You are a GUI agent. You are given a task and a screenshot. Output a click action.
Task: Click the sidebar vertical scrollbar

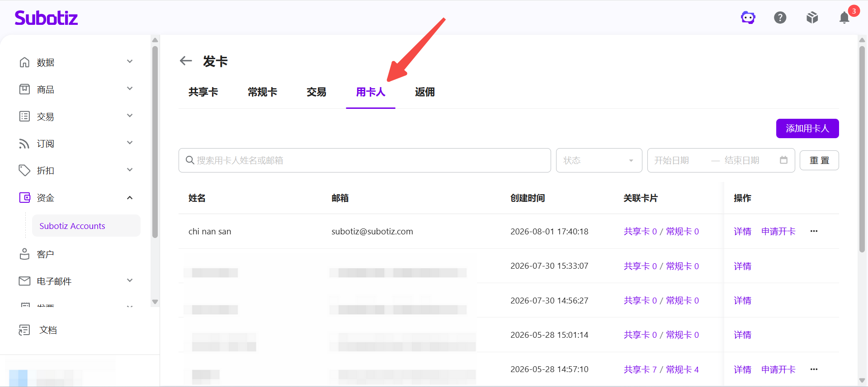pyautogui.click(x=155, y=142)
